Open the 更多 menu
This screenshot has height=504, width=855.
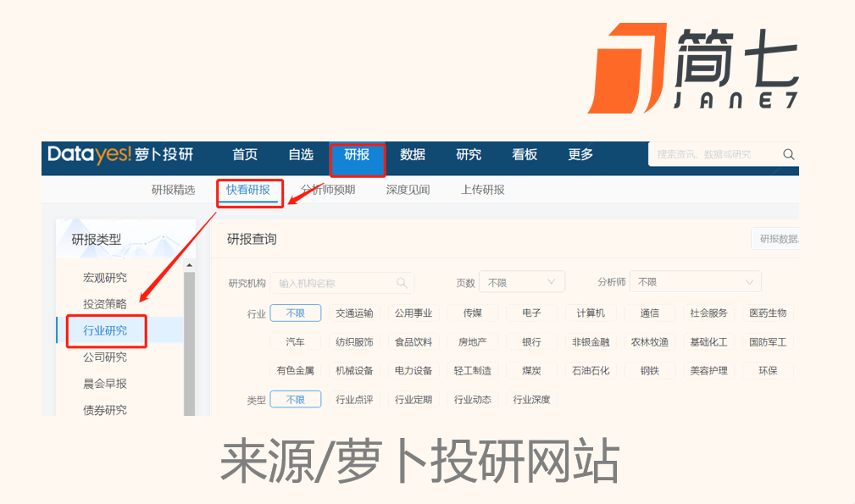pyautogui.click(x=580, y=155)
